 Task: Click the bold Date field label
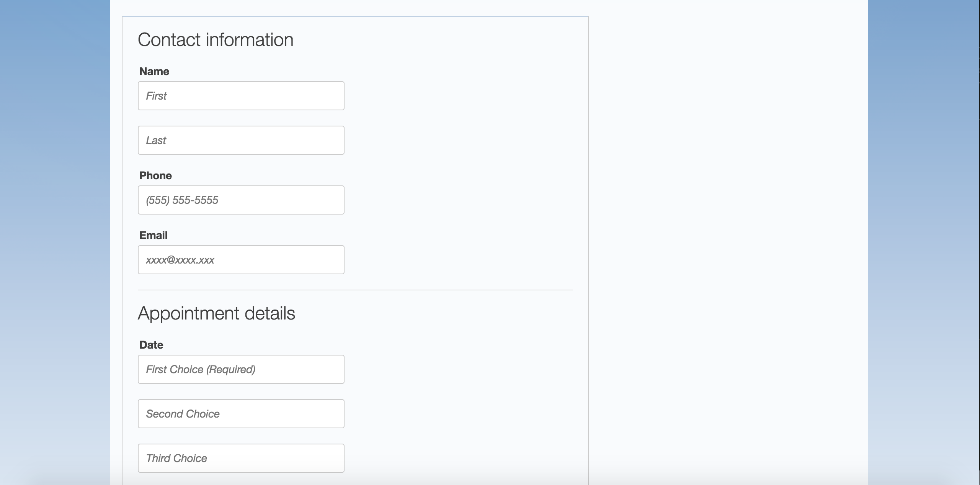(151, 345)
